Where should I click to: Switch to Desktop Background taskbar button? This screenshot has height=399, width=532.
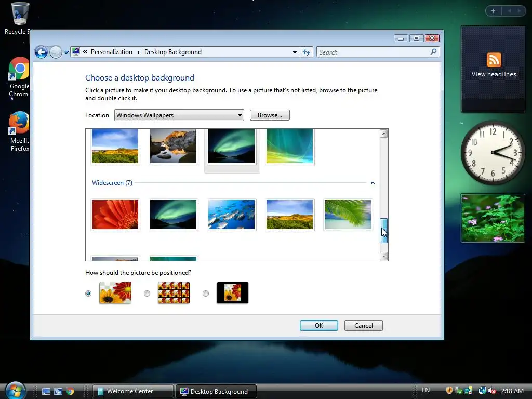pyautogui.click(x=216, y=391)
